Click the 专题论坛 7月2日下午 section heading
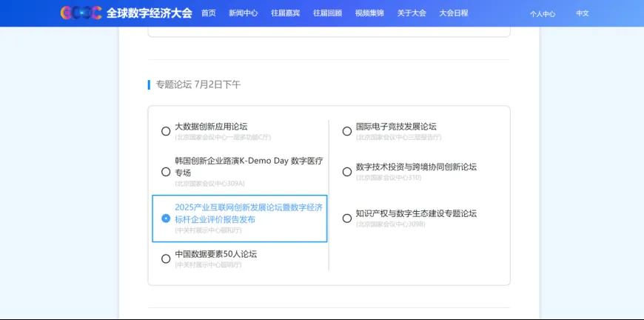 [198, 84]
